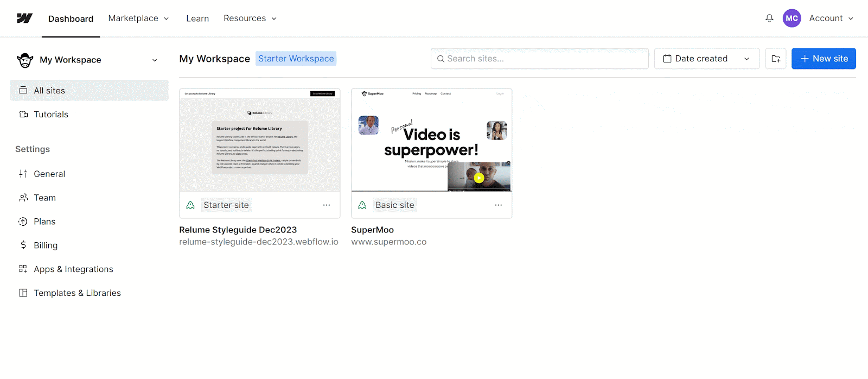Click the Billing dollar icon
The image size is (868, 379).
[23, 245]
